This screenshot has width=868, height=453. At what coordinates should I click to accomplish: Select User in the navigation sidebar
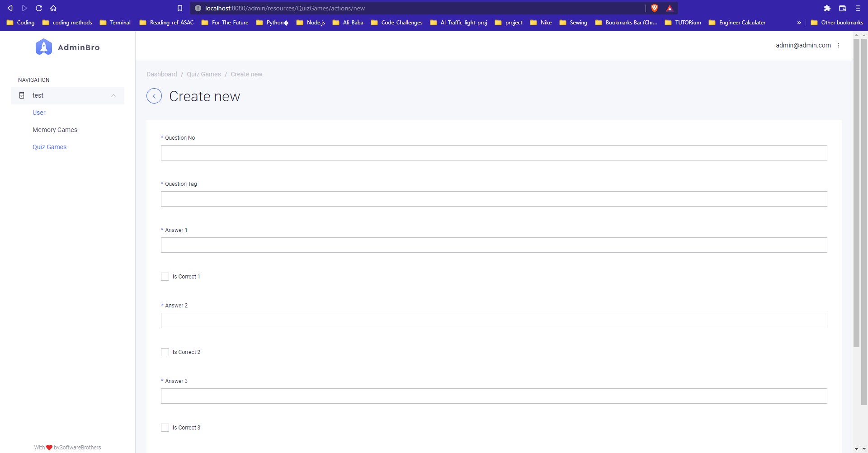pos(39,113)
